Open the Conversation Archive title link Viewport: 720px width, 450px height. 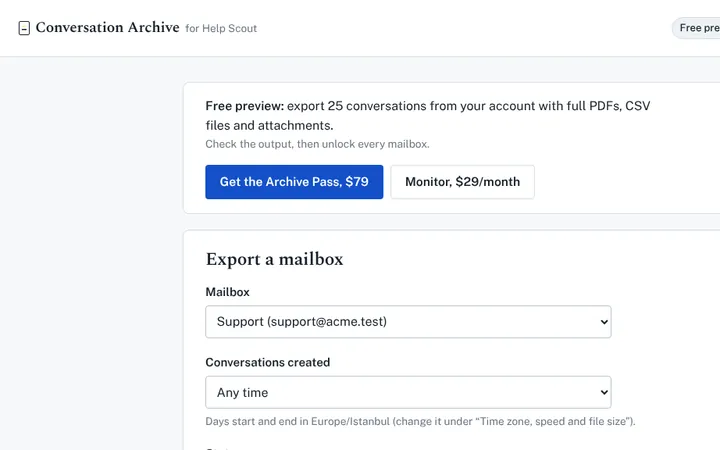tap(107, 28)
